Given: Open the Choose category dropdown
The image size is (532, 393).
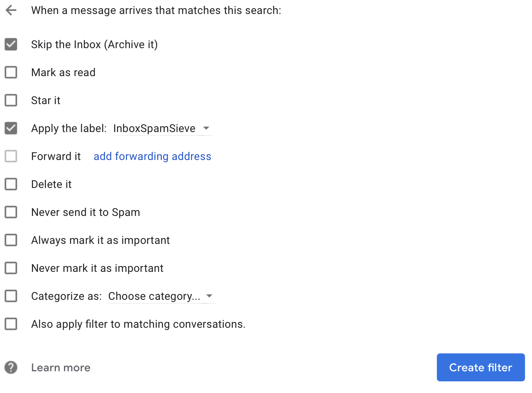Looking at the screenshot, I should pyautogui.click(x=209, y=296).
